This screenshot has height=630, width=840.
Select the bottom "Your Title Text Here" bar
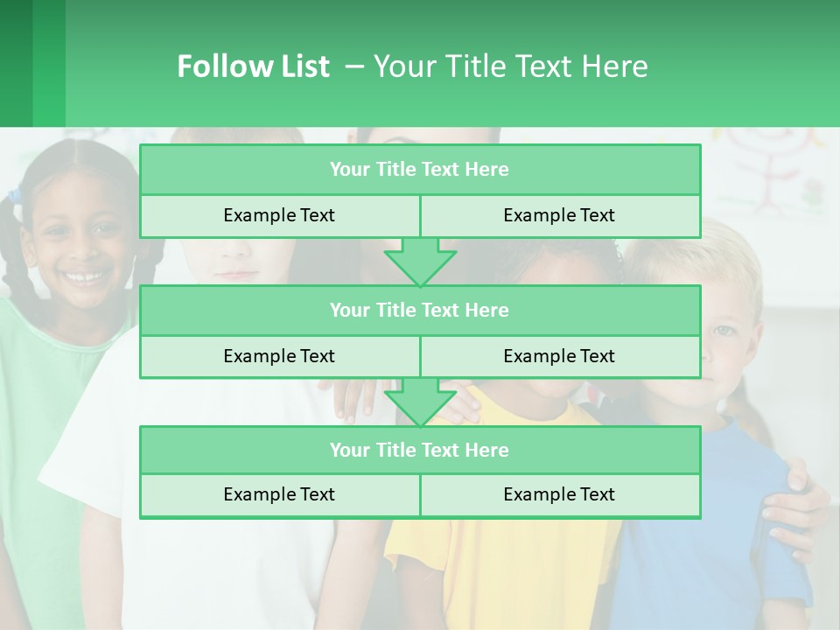point(419,451)
